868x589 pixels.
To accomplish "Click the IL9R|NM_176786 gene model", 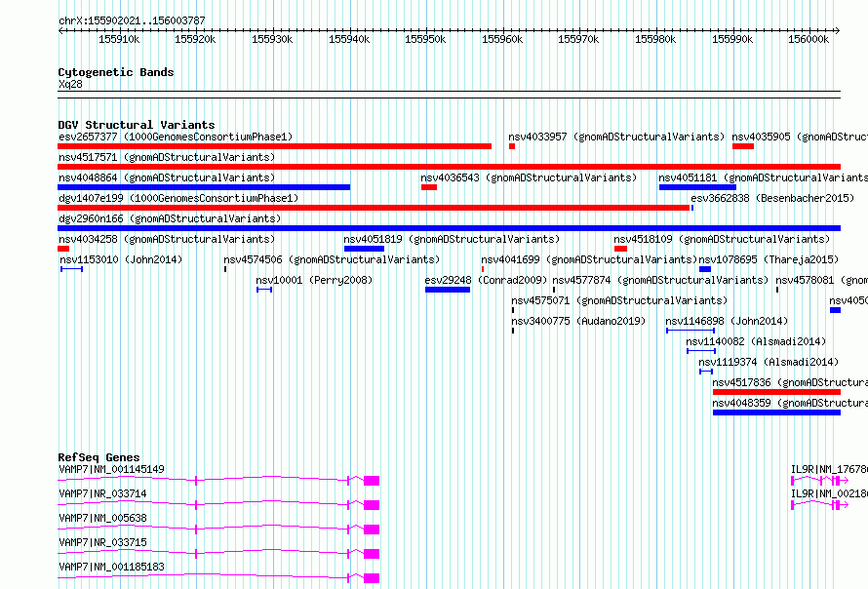I will click(819, 481).
